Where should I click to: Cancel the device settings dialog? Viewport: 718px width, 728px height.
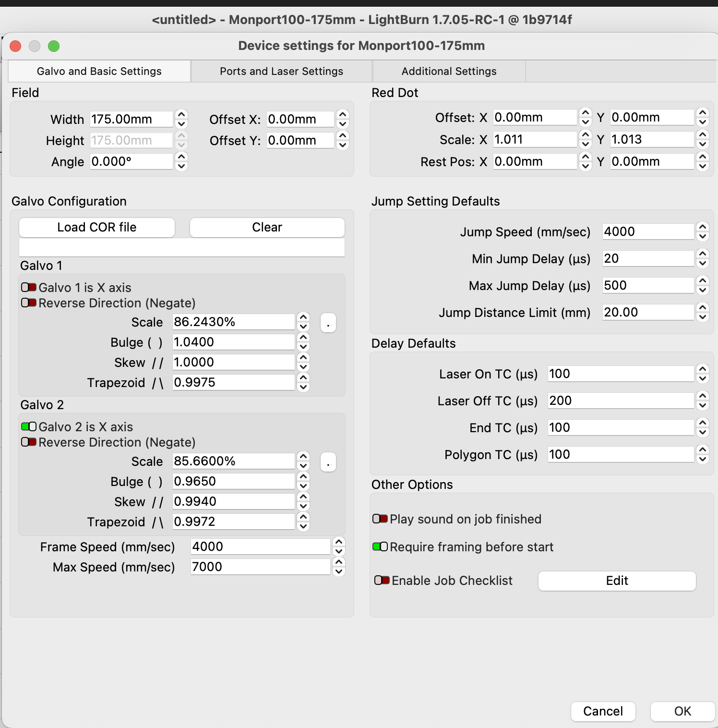603,711
